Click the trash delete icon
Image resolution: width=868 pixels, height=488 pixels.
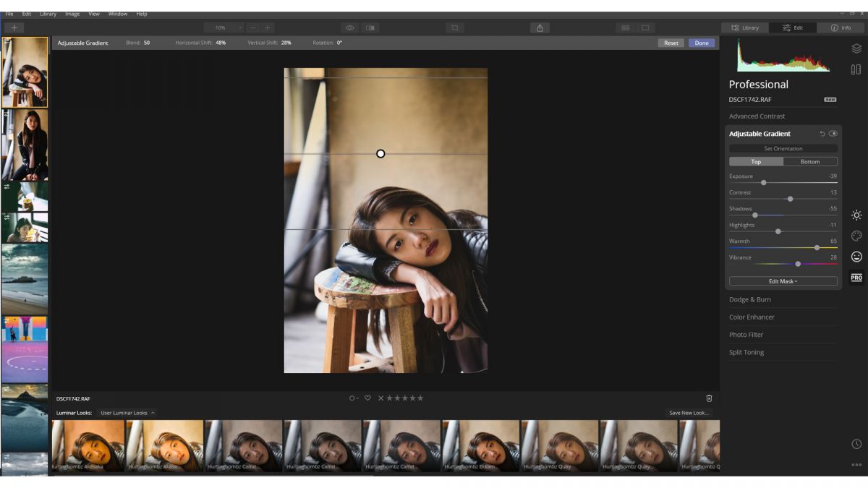pos(709,398)
